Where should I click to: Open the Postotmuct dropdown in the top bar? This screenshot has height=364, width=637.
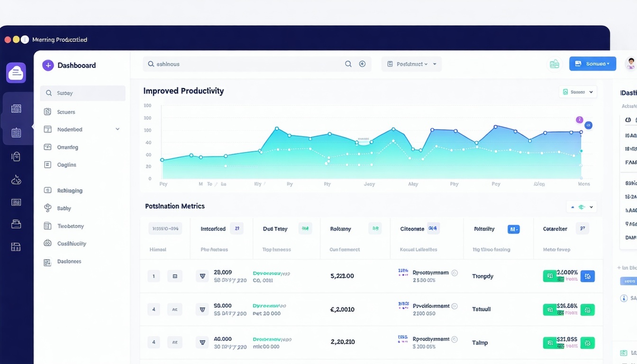411,64
